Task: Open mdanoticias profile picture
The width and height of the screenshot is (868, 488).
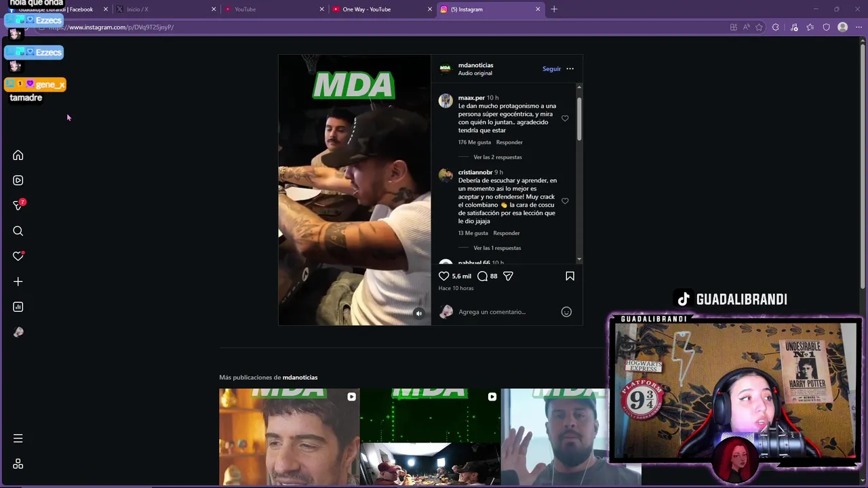Action: 445,68
